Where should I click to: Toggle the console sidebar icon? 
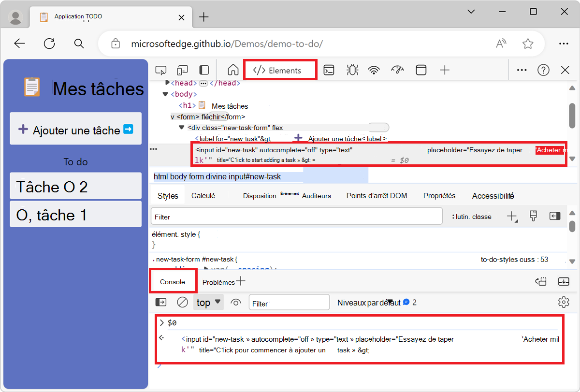160,303
